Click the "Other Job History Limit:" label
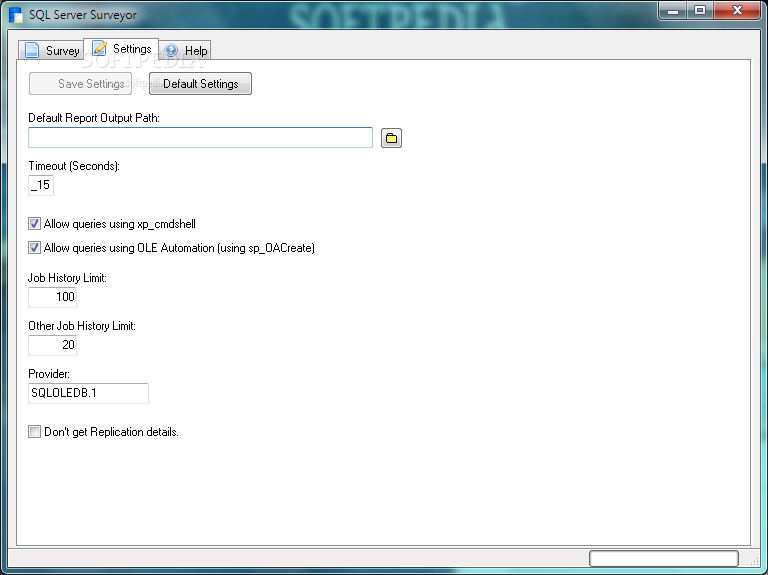The image size is (768, 575). (x=82, y=326)
